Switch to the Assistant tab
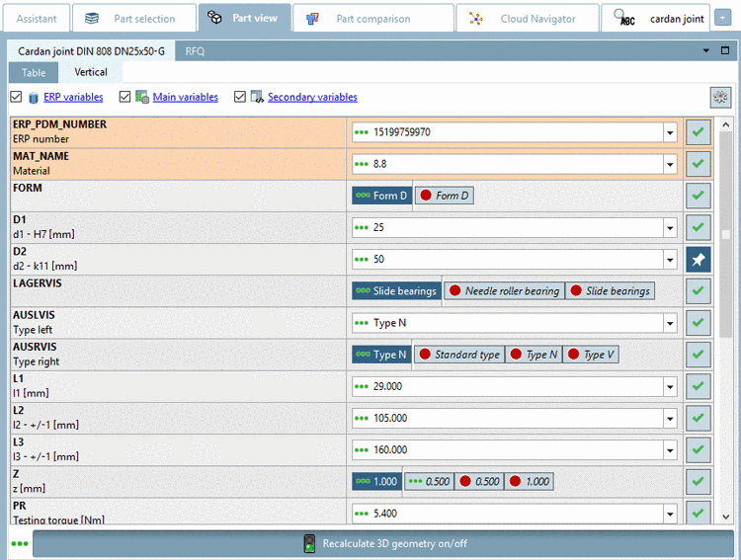 37,19
